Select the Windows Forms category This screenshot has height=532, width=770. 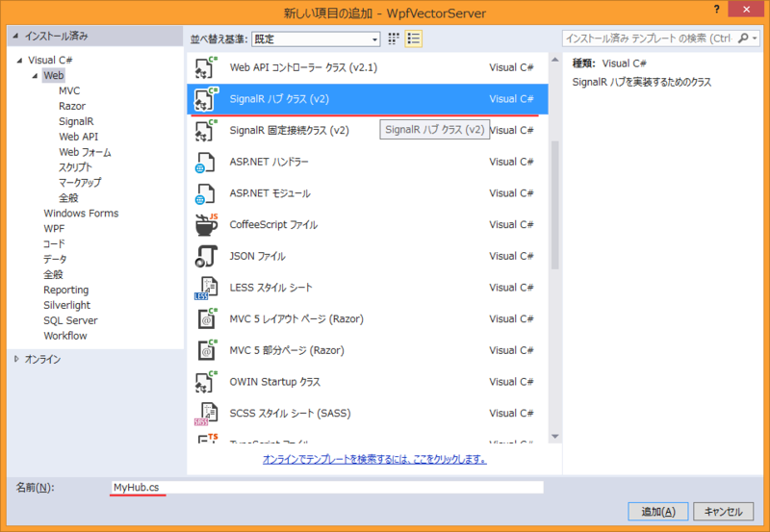point(81,213)
